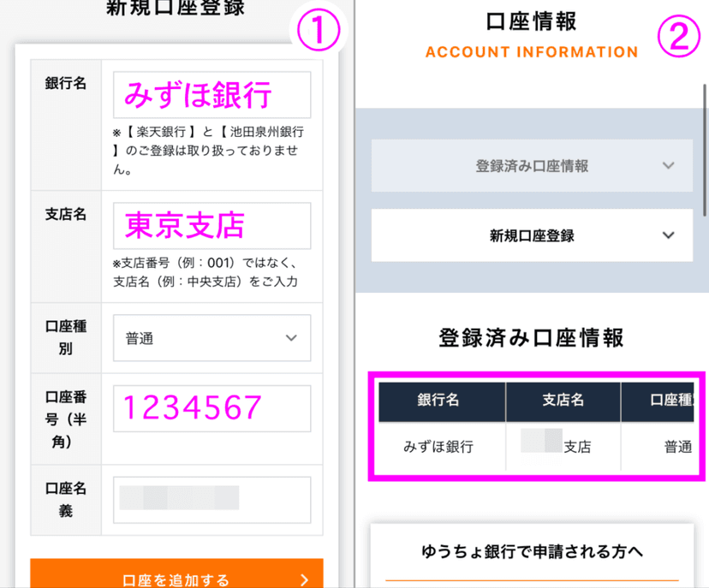
Task: Click the 口座名義 input field
Action: pyautogui.click(x=212, y=500)
